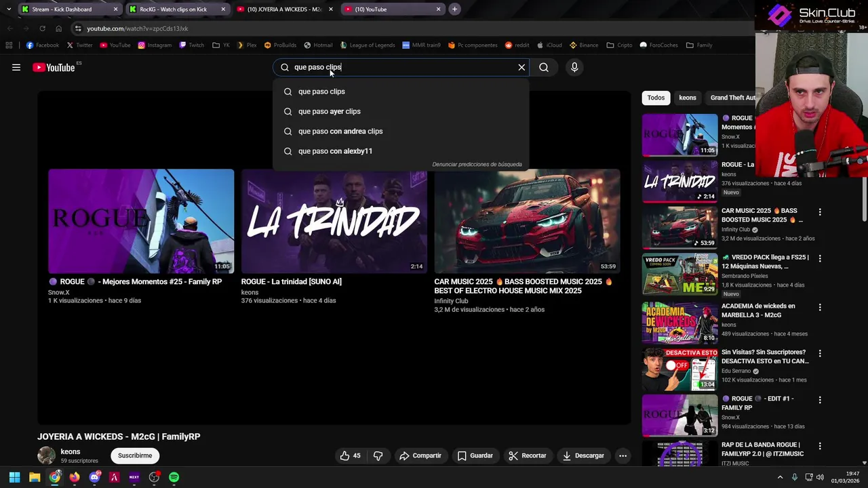
Task: Open the Twitch bookmark
Action: 192,45
